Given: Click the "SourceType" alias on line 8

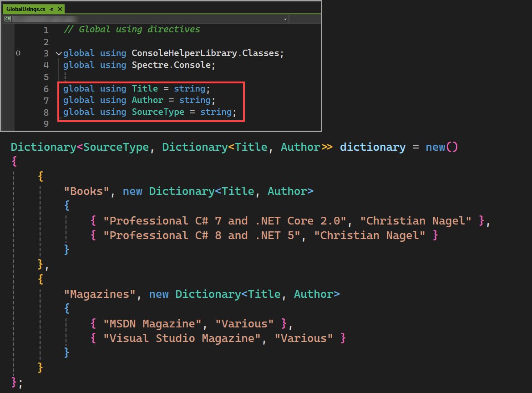Looking at the screenshot, I should [x=158, y=112].
